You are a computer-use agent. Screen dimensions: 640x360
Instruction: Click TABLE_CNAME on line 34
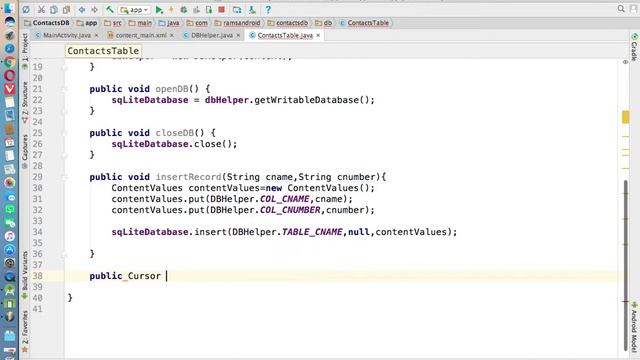312,232
